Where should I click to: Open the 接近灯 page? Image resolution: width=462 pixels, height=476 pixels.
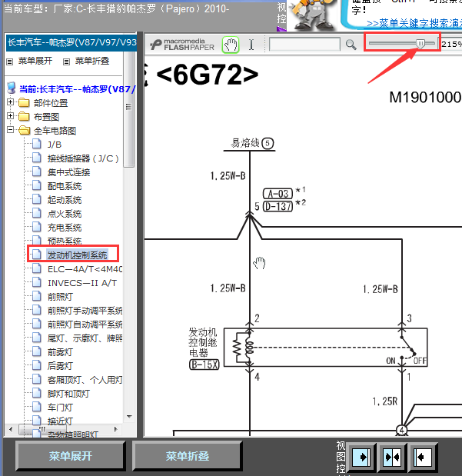tap(60, 421)
